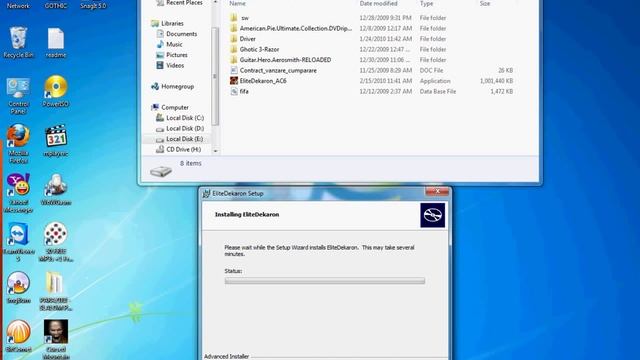Launch the TeamViewer 5 desktop shortcut
The image size is (640, 360).
coord(18,242)
